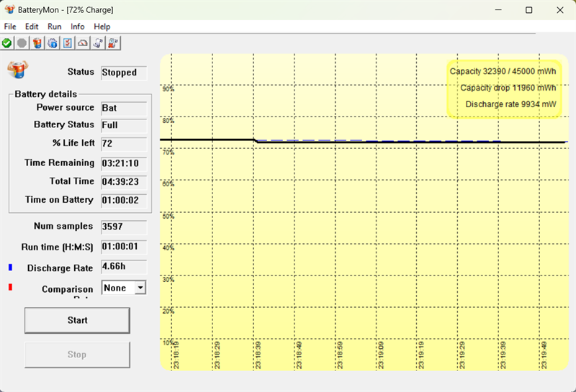Image resolution: width=576 pixels, height=392 pixels.
Task: Click the Battery Status field showing Full
Action: click(x=124, y=125)
